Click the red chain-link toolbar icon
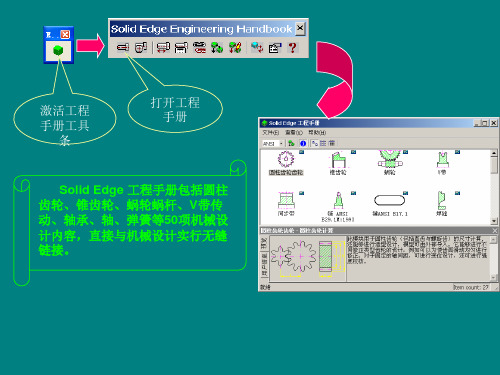 point(199,48)
